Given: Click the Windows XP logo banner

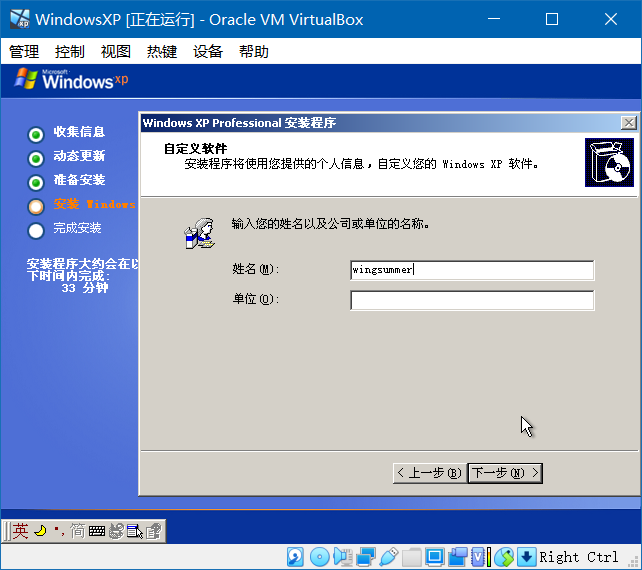Looking at the screenshot, I should tap(71, 79).
